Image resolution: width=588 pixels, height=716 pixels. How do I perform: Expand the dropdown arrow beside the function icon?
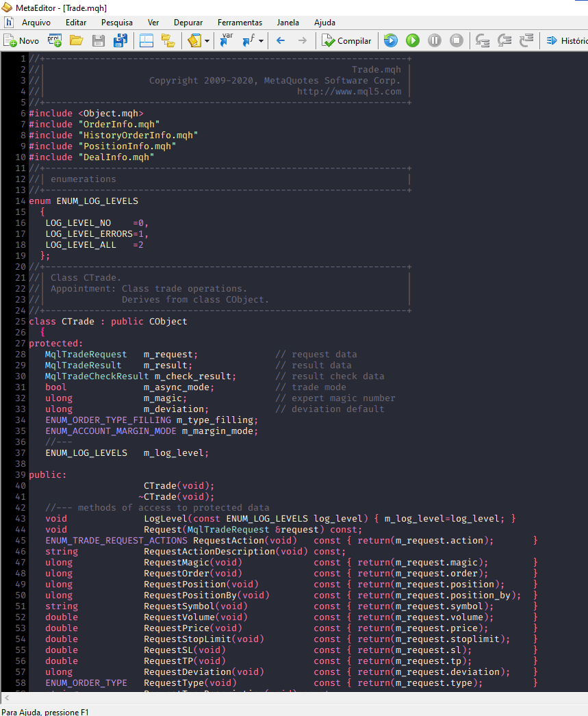261,40
